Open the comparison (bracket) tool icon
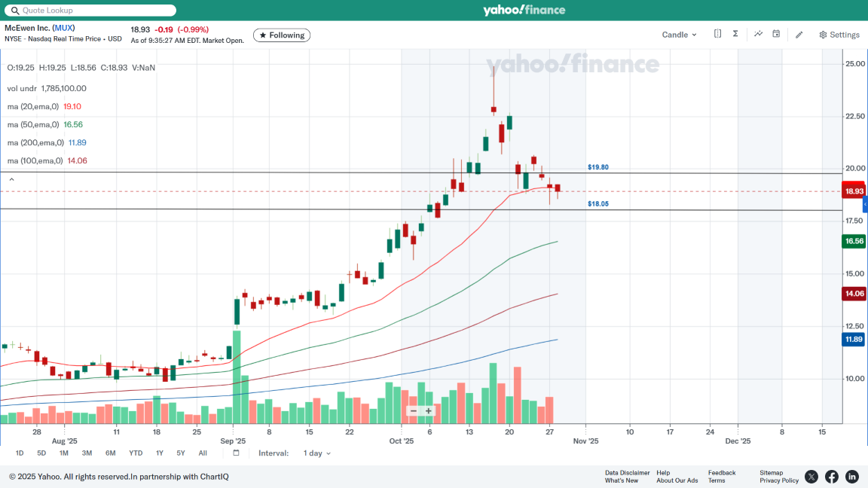This screenshot has height=488, width=868. click(717, 34)
